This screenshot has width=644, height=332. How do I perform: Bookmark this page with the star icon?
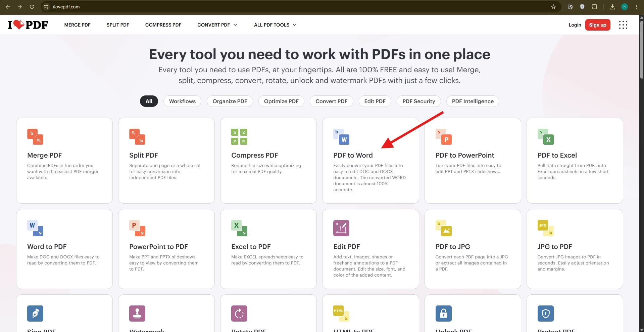click(553, 7)
